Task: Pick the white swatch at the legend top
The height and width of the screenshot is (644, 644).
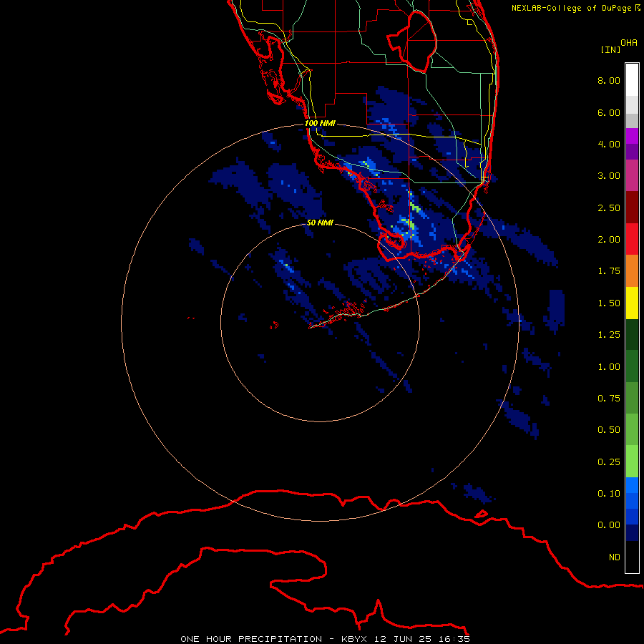Action: pos(632,79)
